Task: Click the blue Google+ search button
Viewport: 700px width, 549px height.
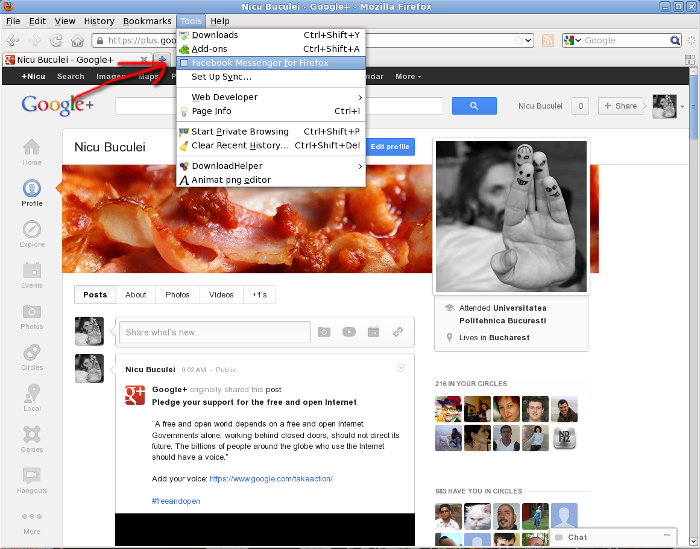Action: pos(474,106)
